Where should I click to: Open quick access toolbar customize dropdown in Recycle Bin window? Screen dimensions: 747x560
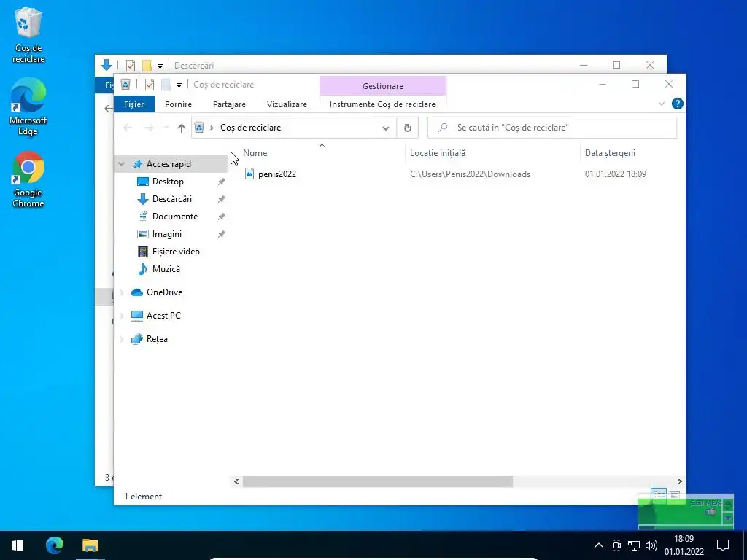(179, 85)
